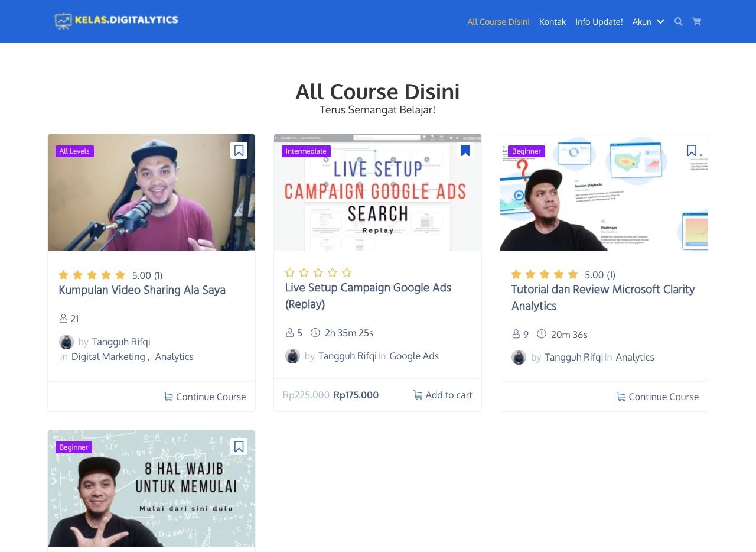
Task: Toggle bookmark on Kumpulan Video Sharing course
Action: pyautogui.click(x=239, y=151)
